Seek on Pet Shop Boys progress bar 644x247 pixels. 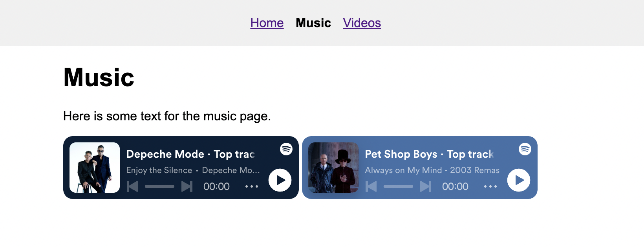click(x=398, y=186)
